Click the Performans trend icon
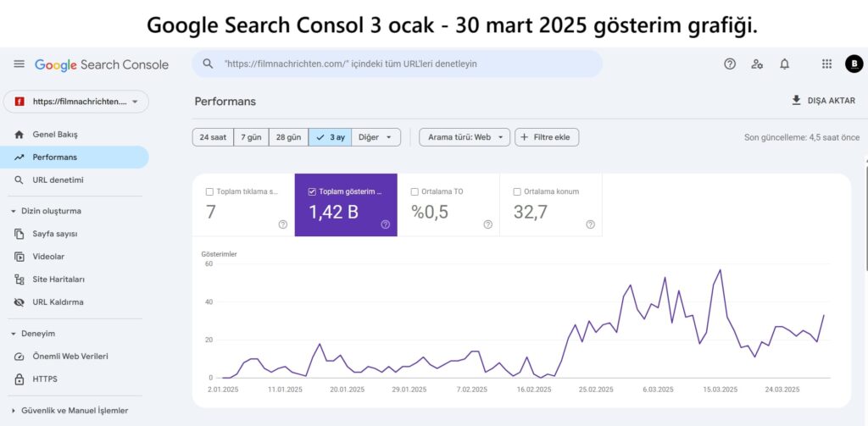868x426 pixels. pyautogui.click(x=19, y=158)
